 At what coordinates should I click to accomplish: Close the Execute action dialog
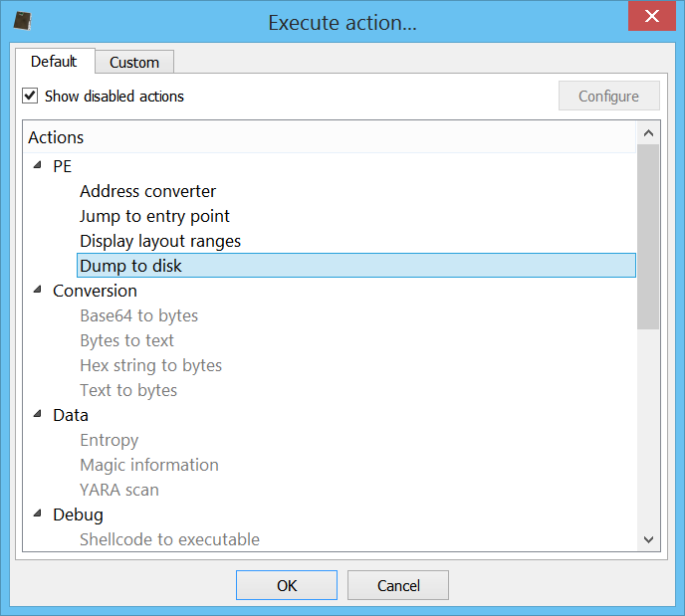click(651, 16)
